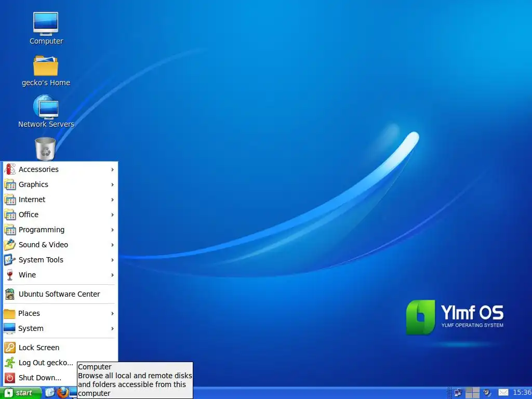Select Ubuntu Software Center menu entry

[60, 294]
